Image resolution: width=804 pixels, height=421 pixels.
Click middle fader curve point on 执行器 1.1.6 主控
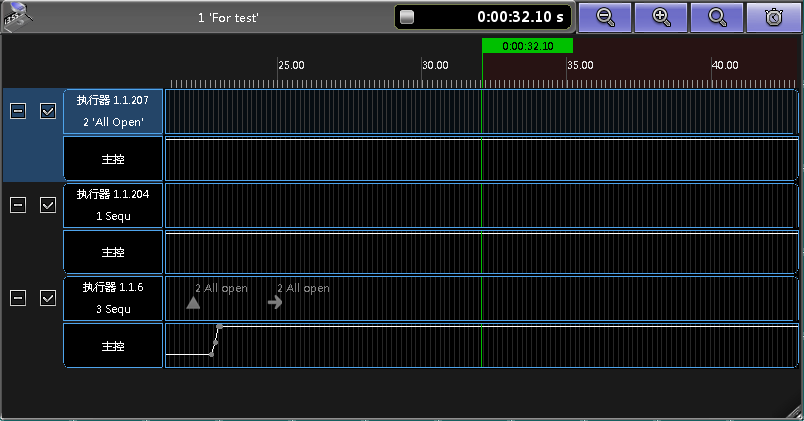[215, 342]
